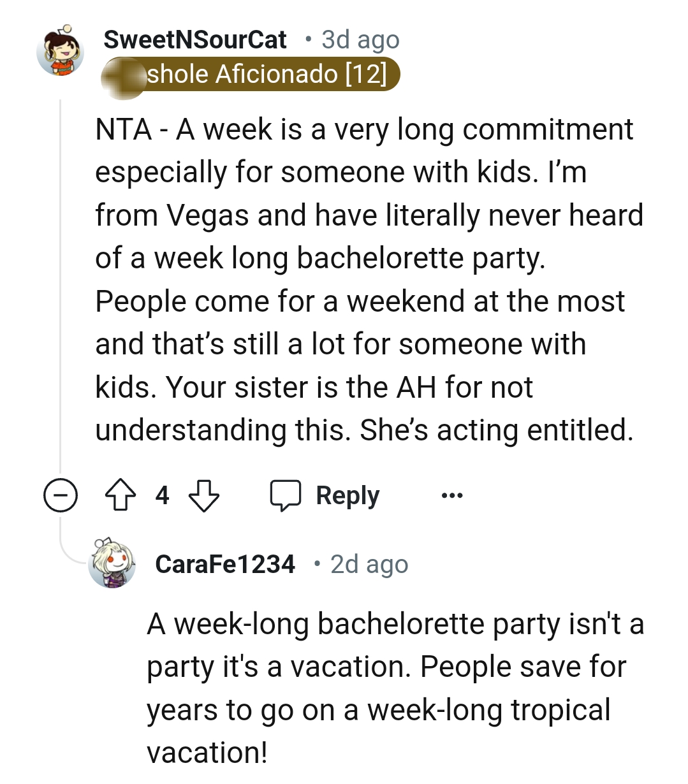The height and width of the screenshot is (784, 688).
Task: Click the upvote count showing 4
Action: (163, 495)
